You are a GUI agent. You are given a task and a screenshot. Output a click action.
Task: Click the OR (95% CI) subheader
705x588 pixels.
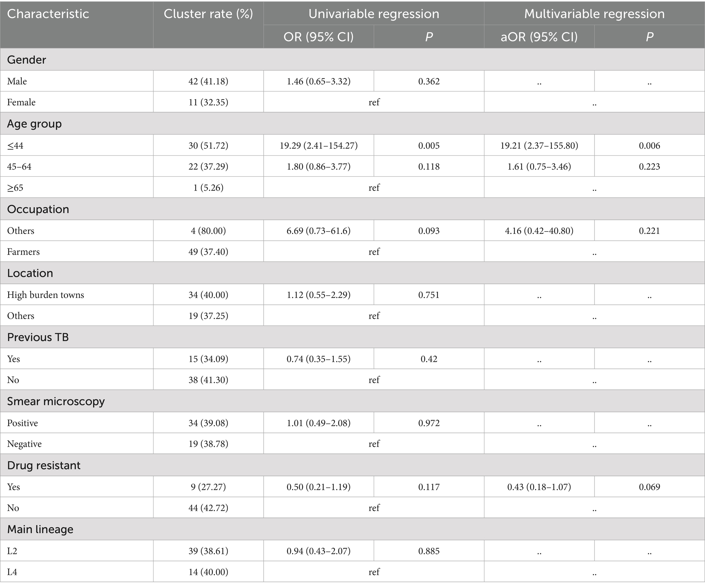point(319,37)
